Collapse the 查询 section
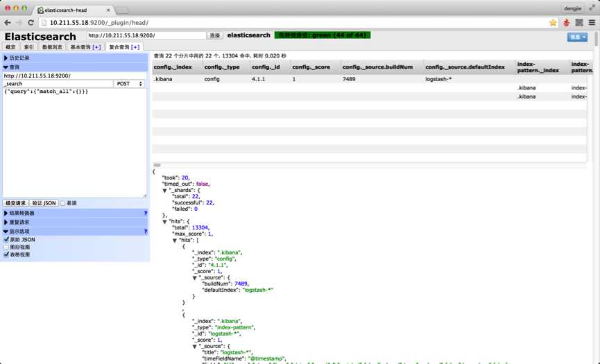Image resolution: width=600 pixels, height=364 pixels. (x=75, y=67)
